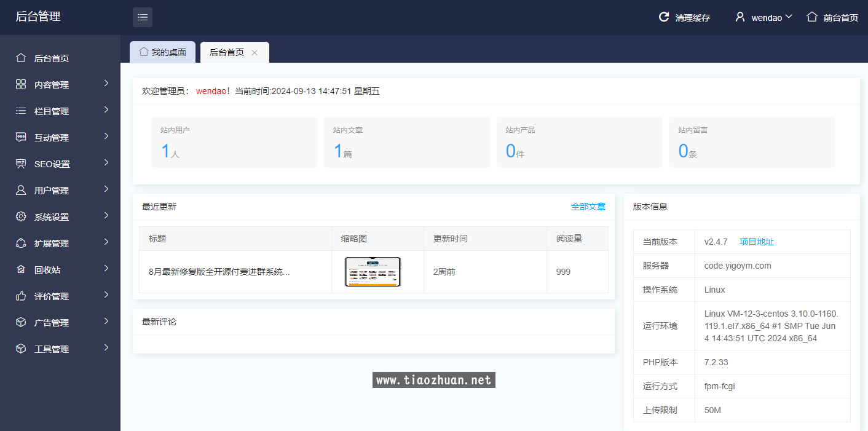
Task: Click the 清理缓存 refresh icon
Action: [664, 17]
